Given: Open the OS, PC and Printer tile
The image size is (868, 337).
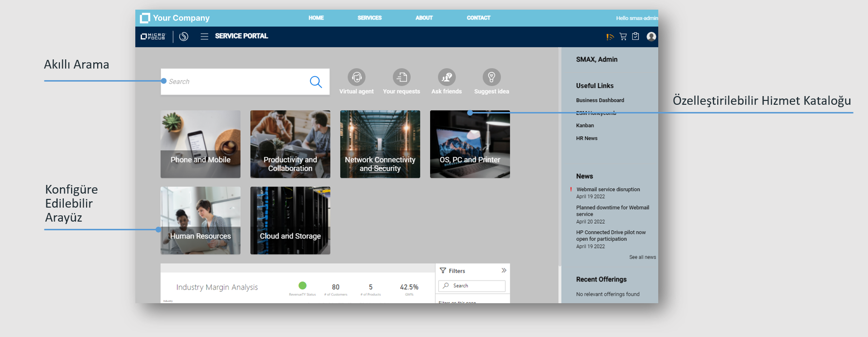Looking at the screenshot, I should coord(470,144).
